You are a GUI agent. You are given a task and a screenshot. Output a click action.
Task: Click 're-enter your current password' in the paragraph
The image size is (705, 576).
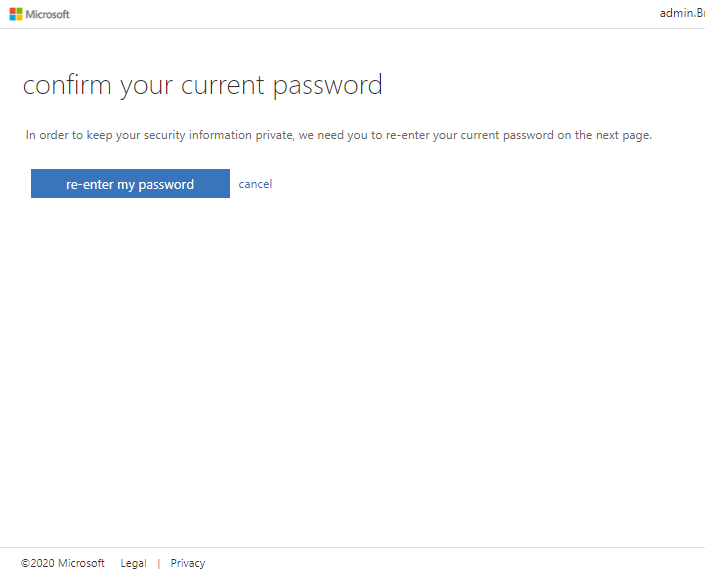coord(470,135)
